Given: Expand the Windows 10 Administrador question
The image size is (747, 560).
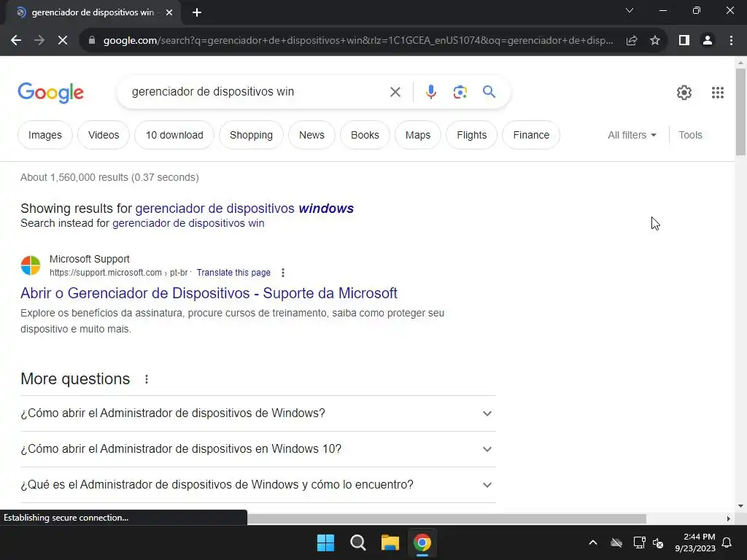Looking at the screenshot, I should pyautogui.click(x=258, y=449).
